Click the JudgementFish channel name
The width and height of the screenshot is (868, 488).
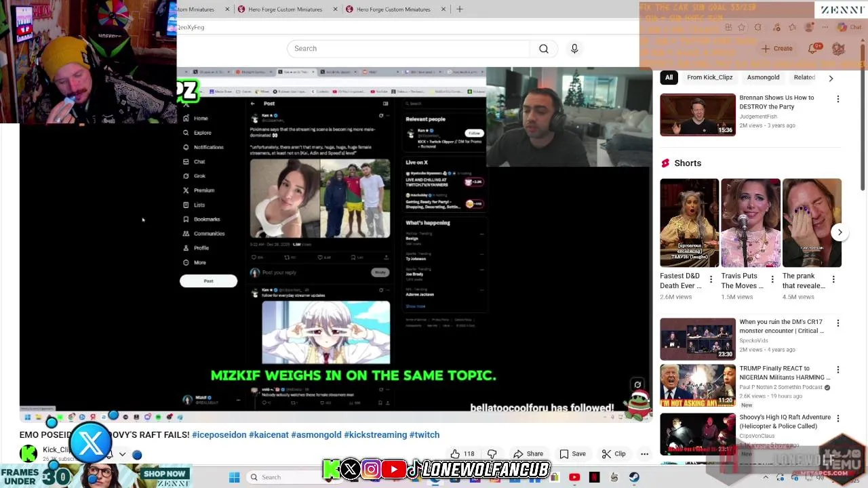tap(758, 116)
